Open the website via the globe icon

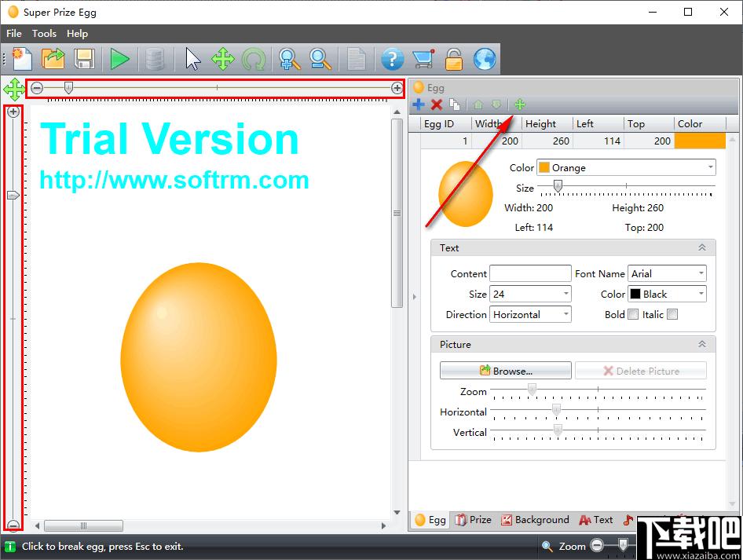[485, 59]
